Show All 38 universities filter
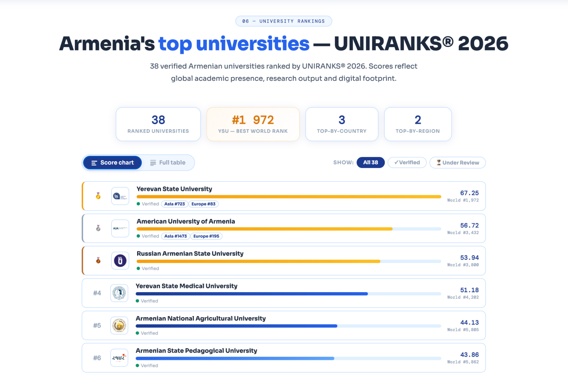This screenshot has height=392, width=568. tap(370, 163)
